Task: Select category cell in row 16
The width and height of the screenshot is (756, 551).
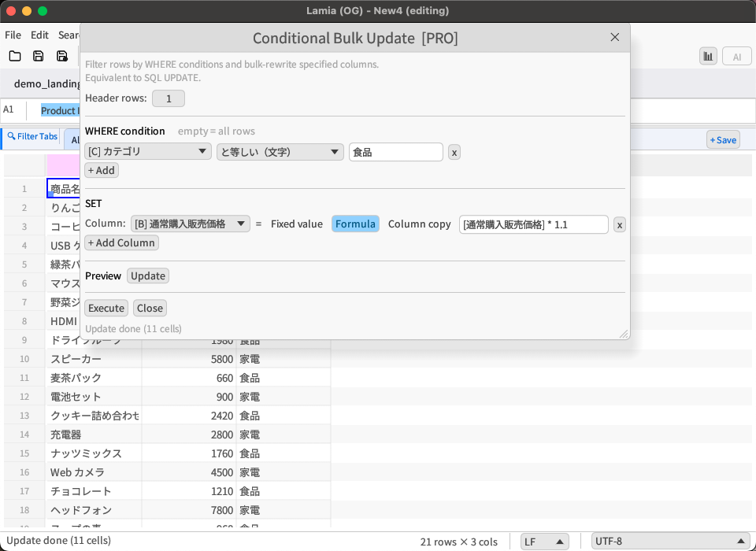Action: (x=283, y=472)
